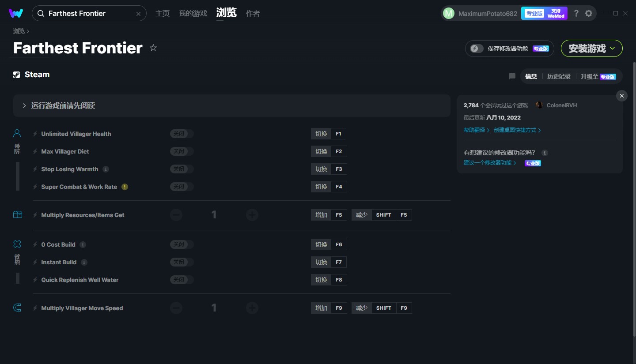636x364 pixels.
Task: Turn on Instant Build
Action: pyautogui.click(x=182, y=262)
